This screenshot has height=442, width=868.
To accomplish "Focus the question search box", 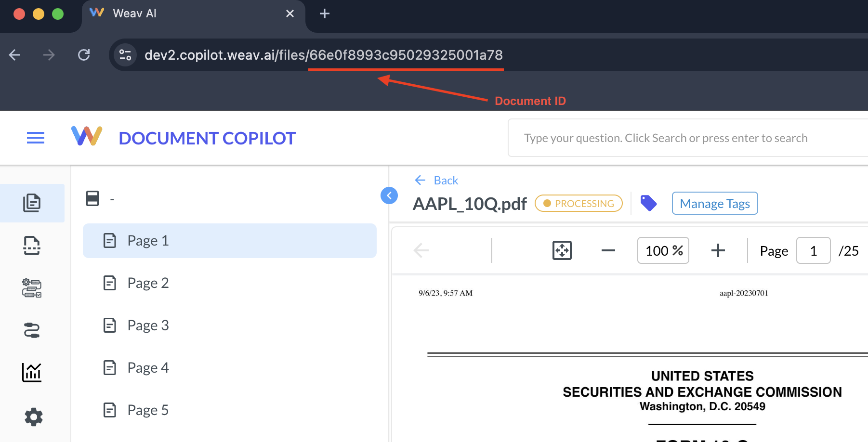I will (x=688, y=138).
